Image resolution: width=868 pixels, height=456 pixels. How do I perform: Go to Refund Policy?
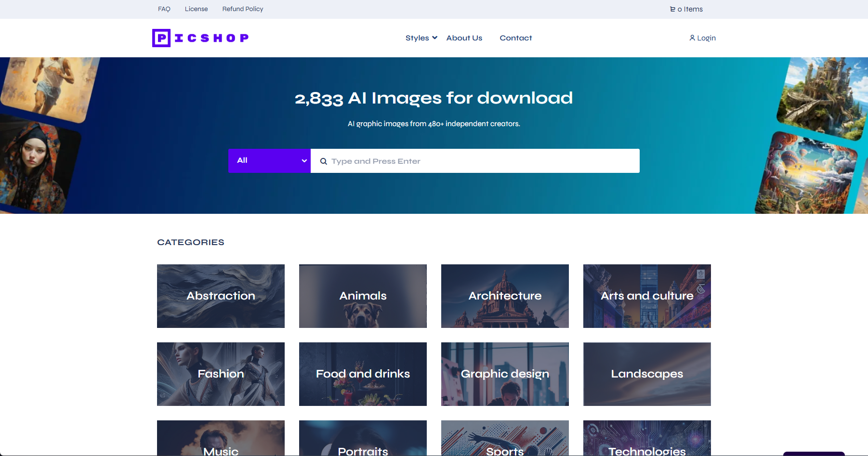click(x=243, y=9)
